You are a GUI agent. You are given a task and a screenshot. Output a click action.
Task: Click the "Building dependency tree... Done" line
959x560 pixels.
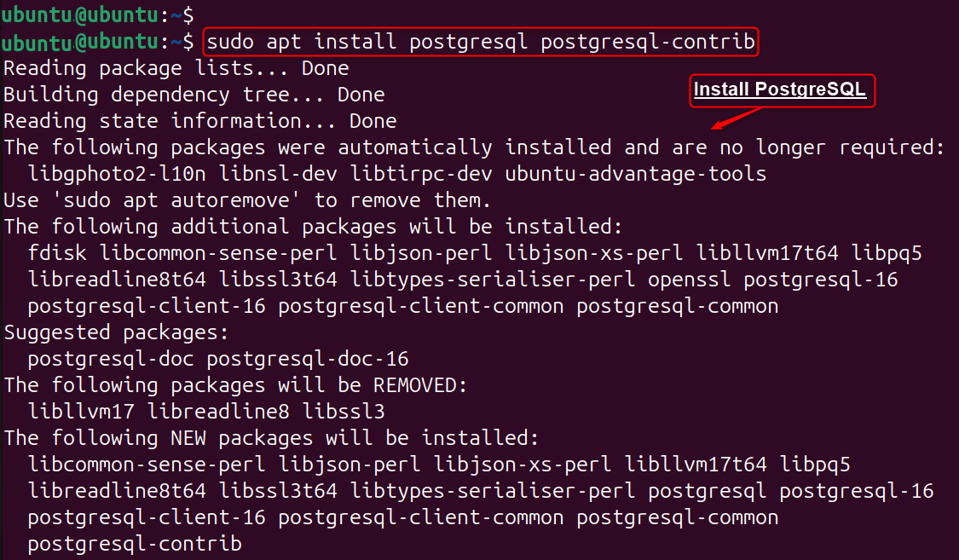194,95
